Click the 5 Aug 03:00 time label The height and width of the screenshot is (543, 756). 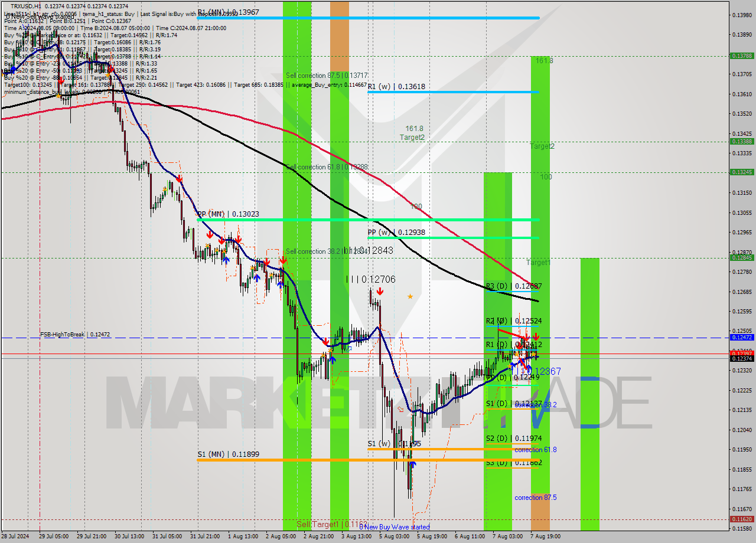tap(394, 537)
